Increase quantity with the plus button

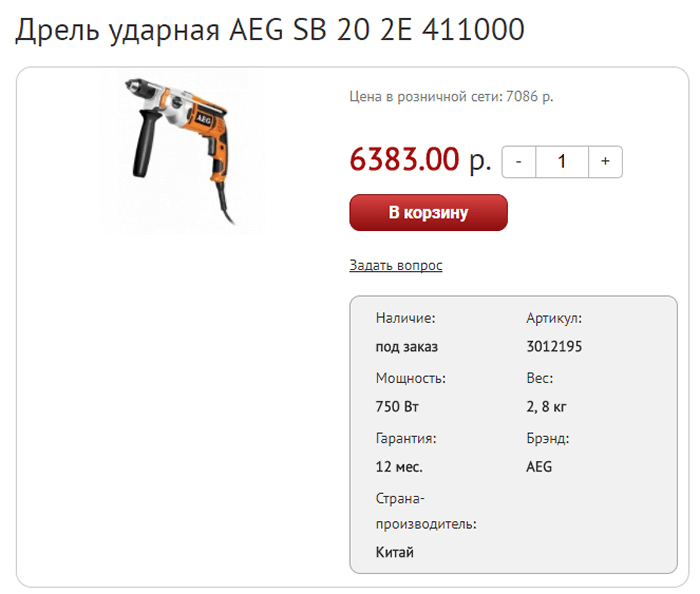(x=605, y=162)
